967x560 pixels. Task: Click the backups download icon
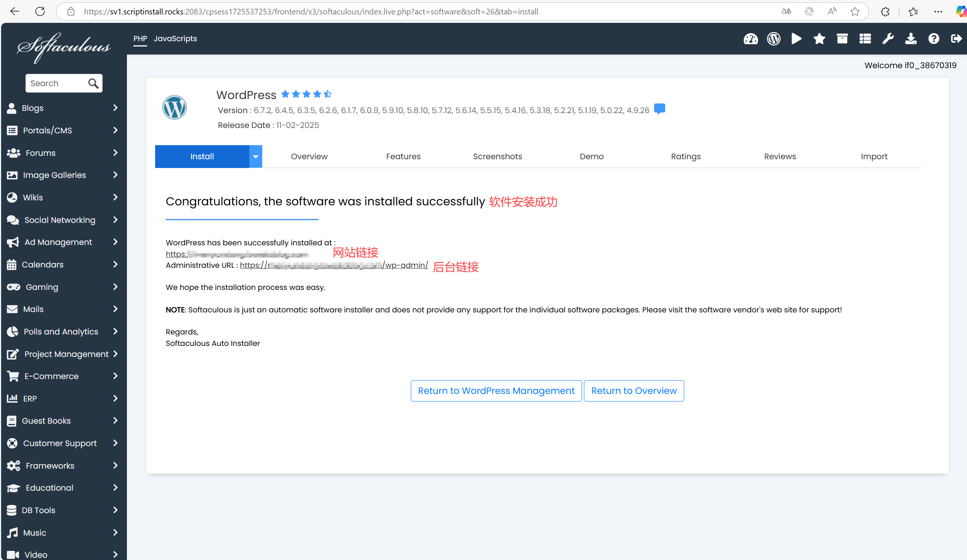[x=911, y=39]
